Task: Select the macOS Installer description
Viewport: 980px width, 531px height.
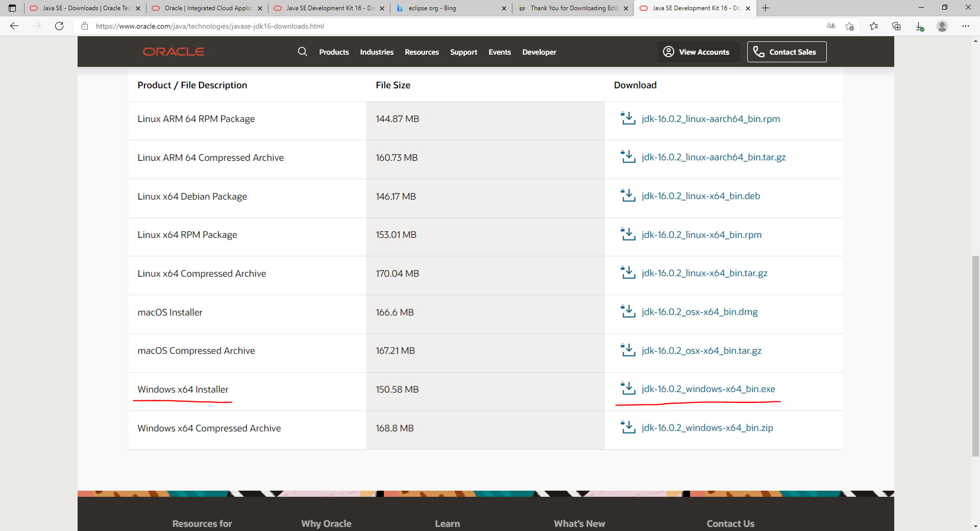Action: tap(170, 312)
